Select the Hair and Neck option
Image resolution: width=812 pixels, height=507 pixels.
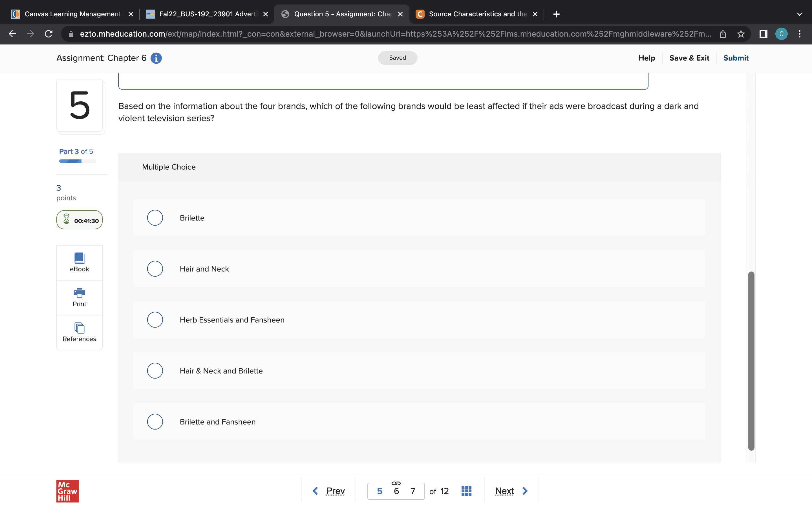pyautogui.click(x=155, y=269)
